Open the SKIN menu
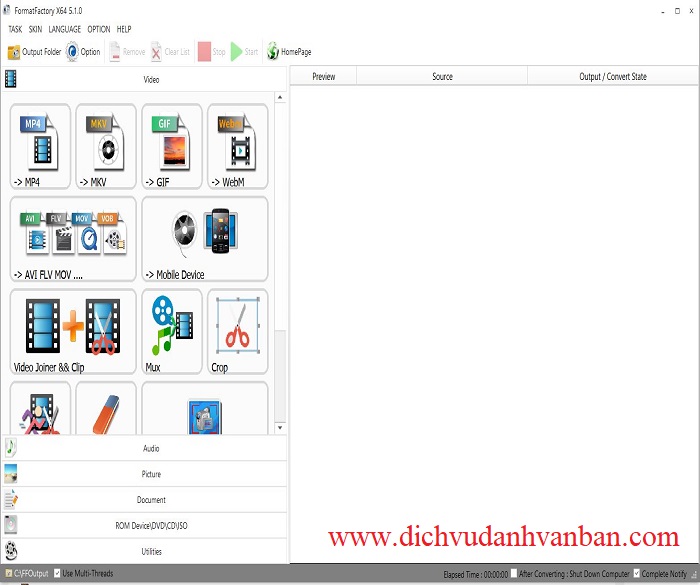 click(35, 29)
